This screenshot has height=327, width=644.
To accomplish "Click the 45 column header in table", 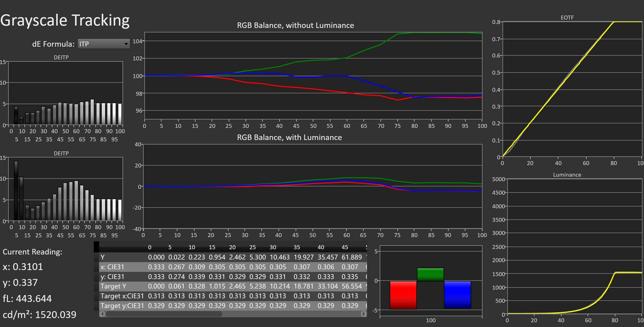I will (x=345, y=247).
